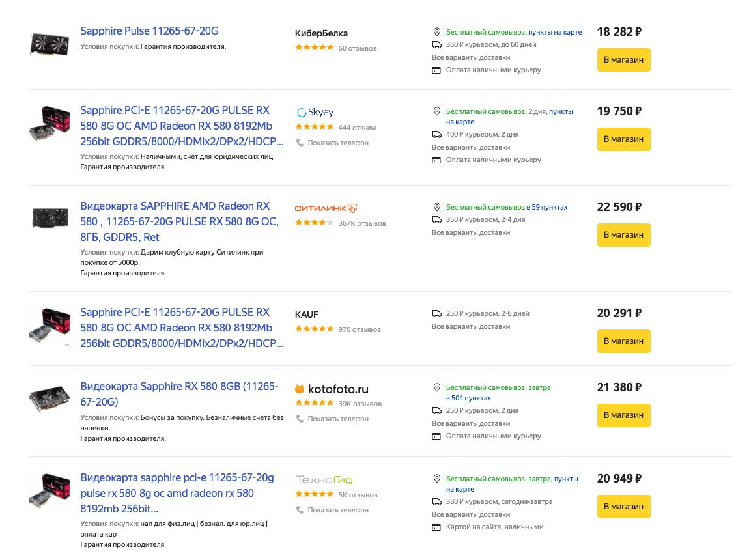Click the KAUF offer product thumbnail
The image size is (736, 560).
point(50,326)
